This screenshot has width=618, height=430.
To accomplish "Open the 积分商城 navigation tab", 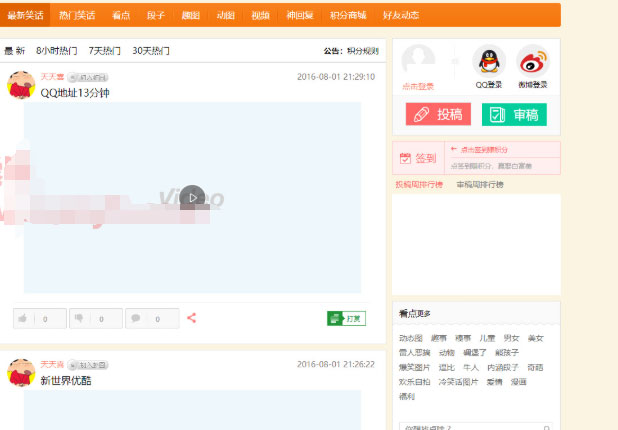I will (347, 15).
